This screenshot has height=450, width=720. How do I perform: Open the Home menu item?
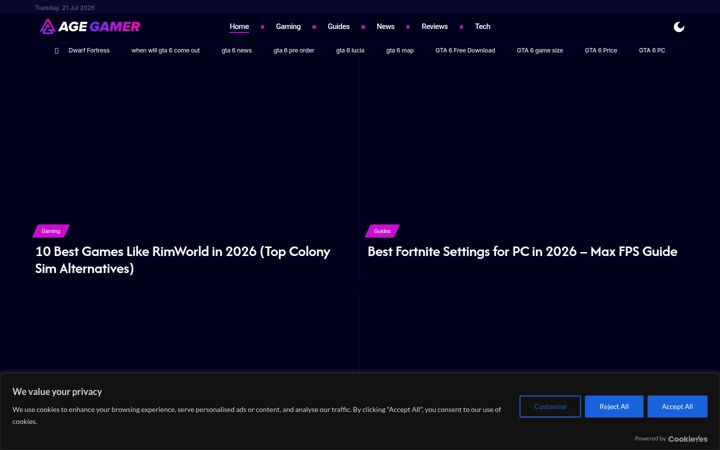tap(239, 27)
